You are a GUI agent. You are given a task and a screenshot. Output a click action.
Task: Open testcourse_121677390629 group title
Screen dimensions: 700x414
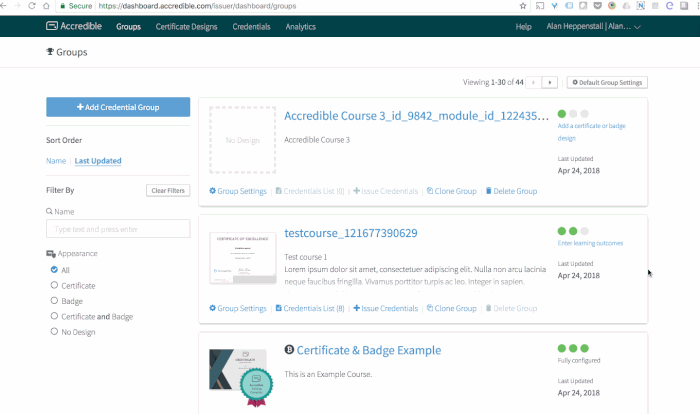(351, 233)
